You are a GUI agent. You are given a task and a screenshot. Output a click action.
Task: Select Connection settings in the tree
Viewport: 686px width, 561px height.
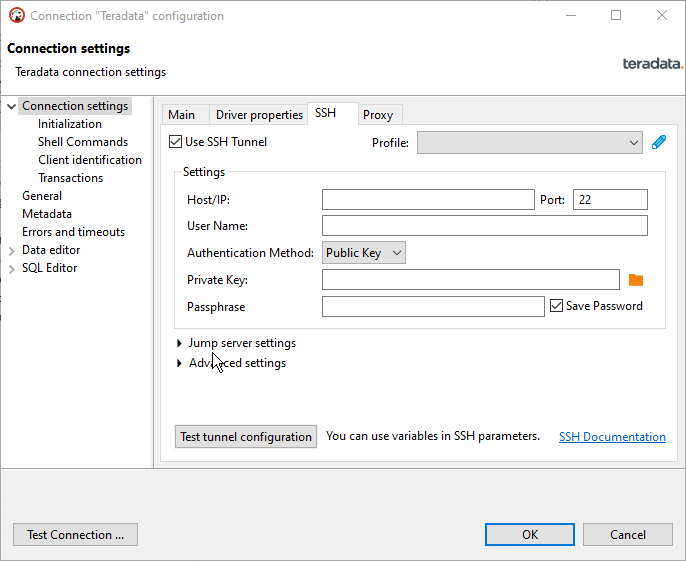pyautogui.click(x=75, y=106)
